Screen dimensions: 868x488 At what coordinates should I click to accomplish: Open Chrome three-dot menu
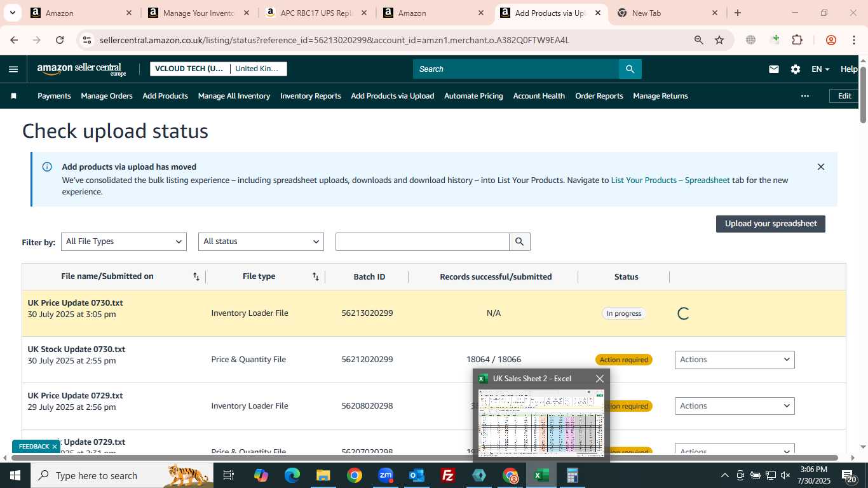pos(853,40)
